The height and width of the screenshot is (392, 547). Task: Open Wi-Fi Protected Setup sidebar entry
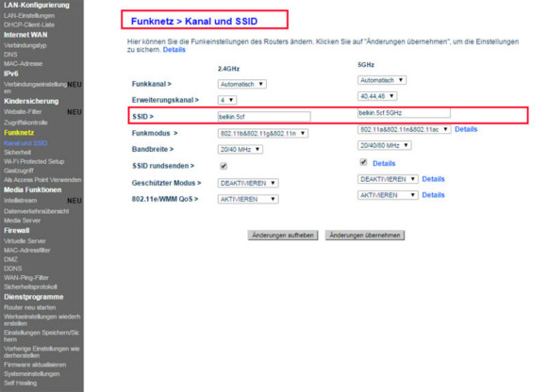pyautogui.click(x=34, y=162)
